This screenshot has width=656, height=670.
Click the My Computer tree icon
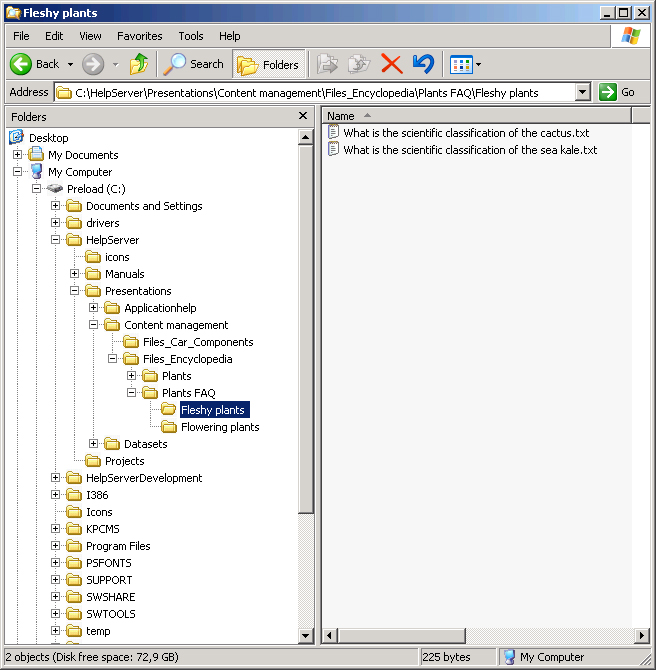tap(36, 171)
